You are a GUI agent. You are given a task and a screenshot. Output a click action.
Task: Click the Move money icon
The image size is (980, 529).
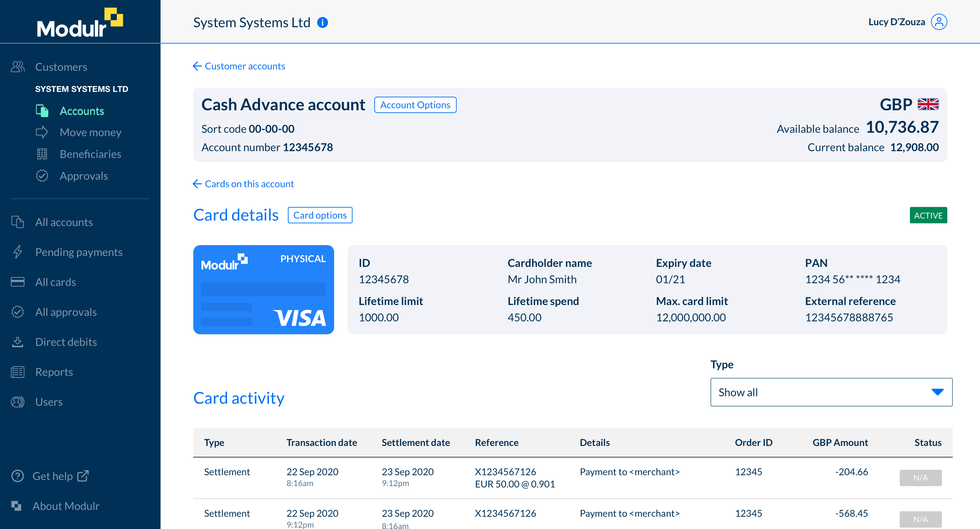click(43, 132)
